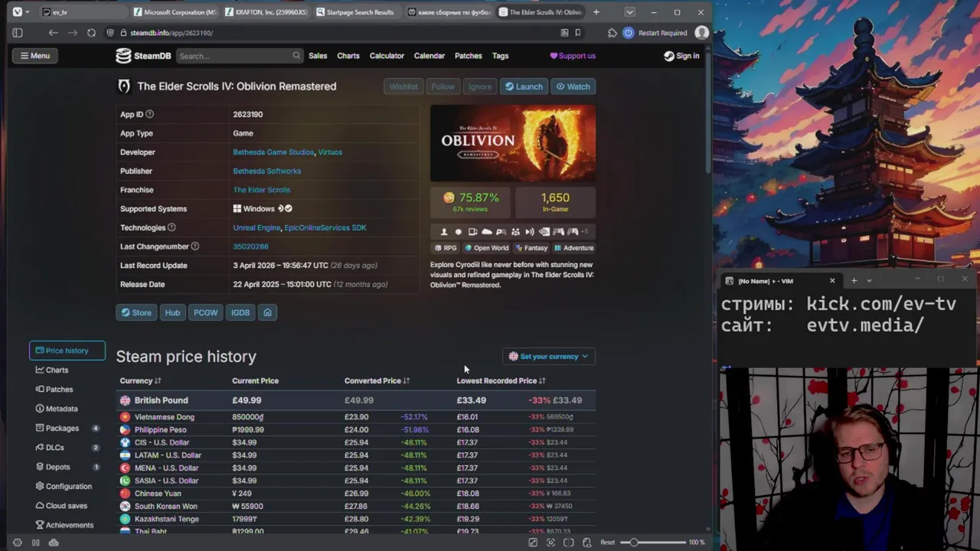Open the home website icon button
Image resolution: width=980 pixels, height=551 pixels.
pos(267,312)
